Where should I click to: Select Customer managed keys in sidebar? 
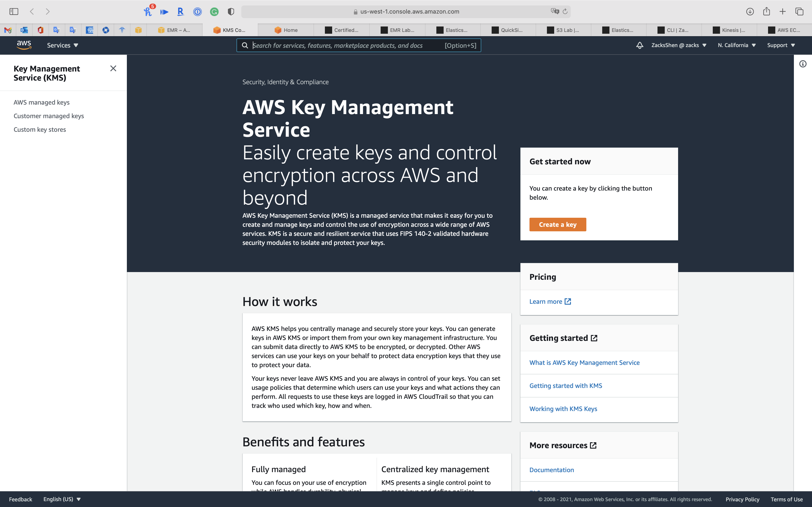click(x=49, y=116)
